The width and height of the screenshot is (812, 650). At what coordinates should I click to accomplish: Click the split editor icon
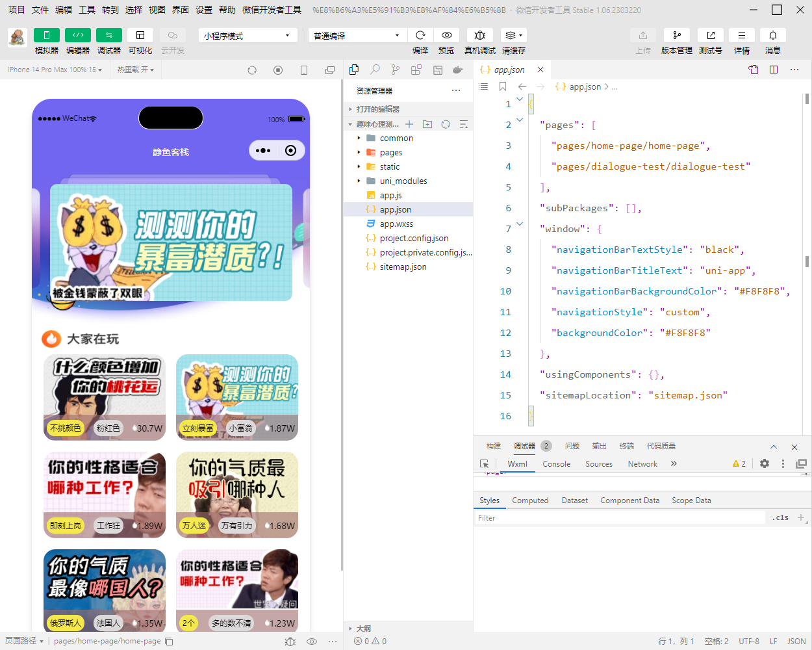774,70
